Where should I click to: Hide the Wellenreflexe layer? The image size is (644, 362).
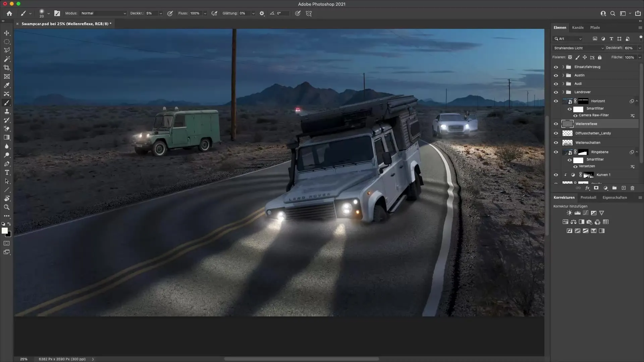pos(556,124)
